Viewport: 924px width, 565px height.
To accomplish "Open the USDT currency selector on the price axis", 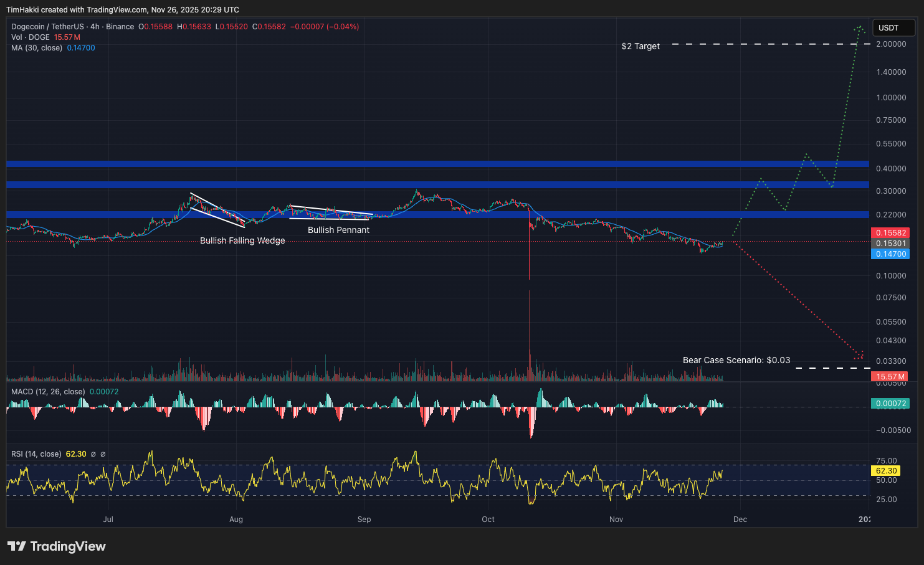I will (x=893, y=27).
